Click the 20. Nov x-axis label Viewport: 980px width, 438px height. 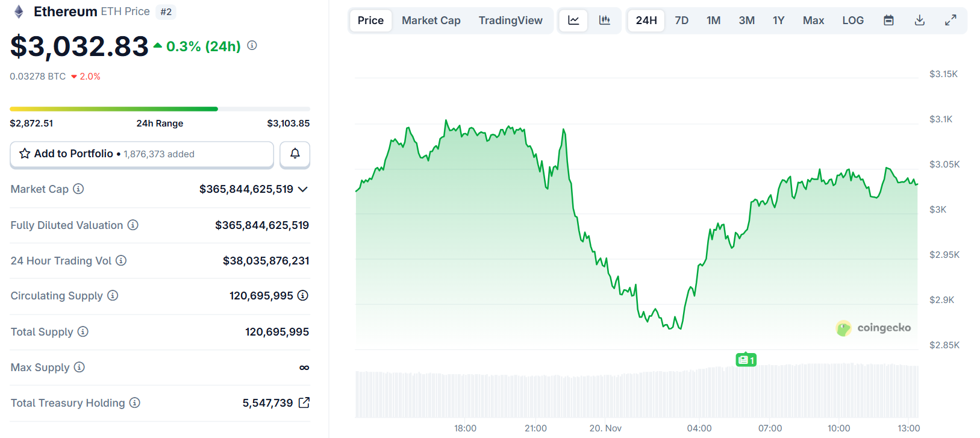605,428
